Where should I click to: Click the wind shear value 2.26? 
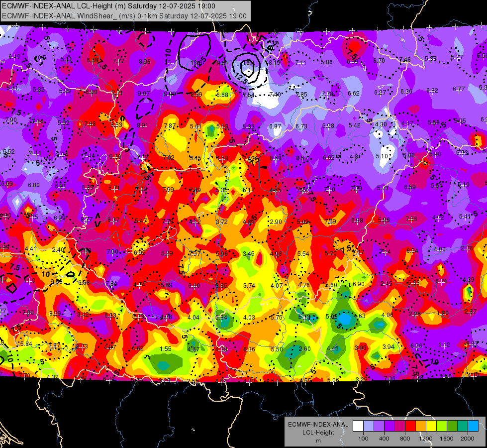(415, 314)
